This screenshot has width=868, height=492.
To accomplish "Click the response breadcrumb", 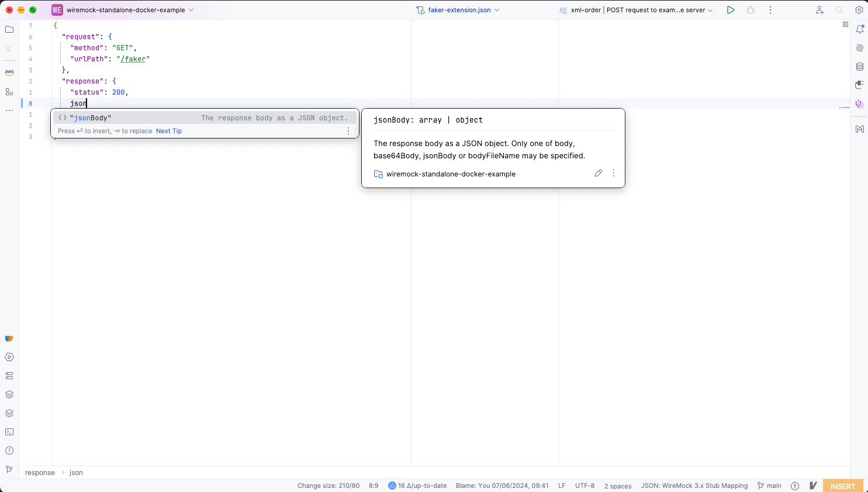I will coord(40,473).
